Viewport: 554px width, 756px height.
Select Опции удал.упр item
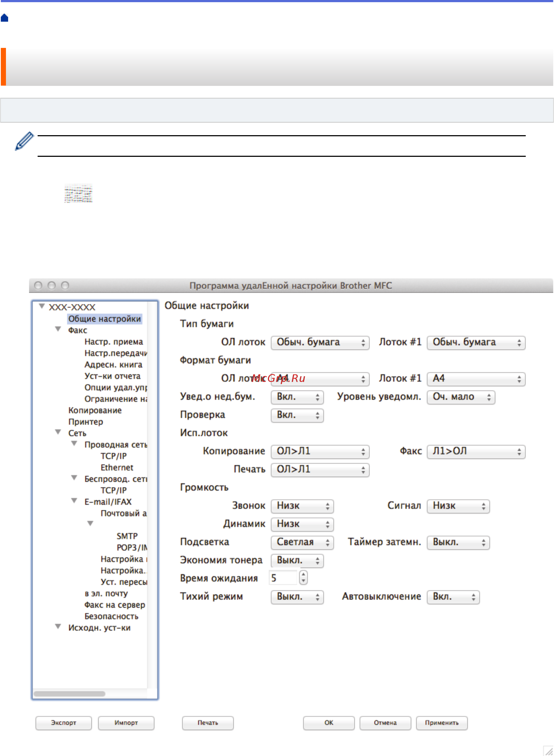[116, 387]
